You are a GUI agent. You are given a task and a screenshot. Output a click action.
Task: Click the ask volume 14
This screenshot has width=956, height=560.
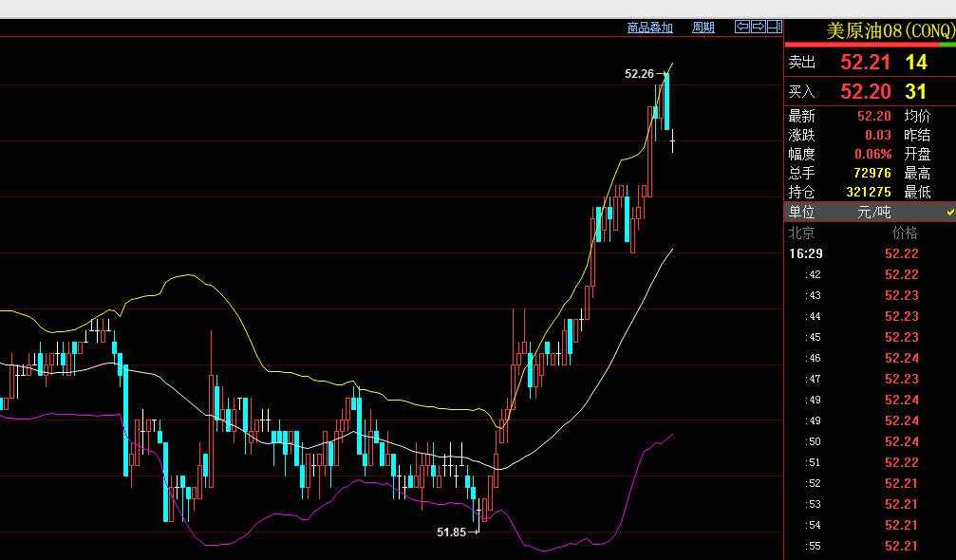click(916, 62)
